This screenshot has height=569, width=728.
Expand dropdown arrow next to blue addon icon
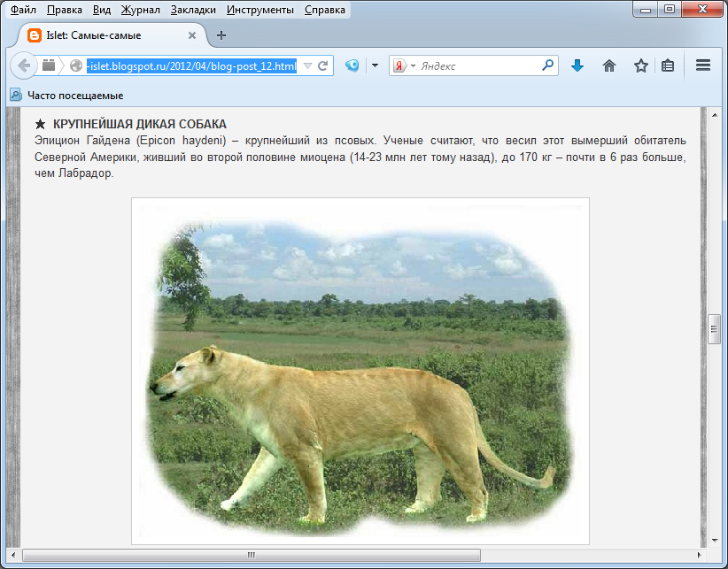(375, 65)
